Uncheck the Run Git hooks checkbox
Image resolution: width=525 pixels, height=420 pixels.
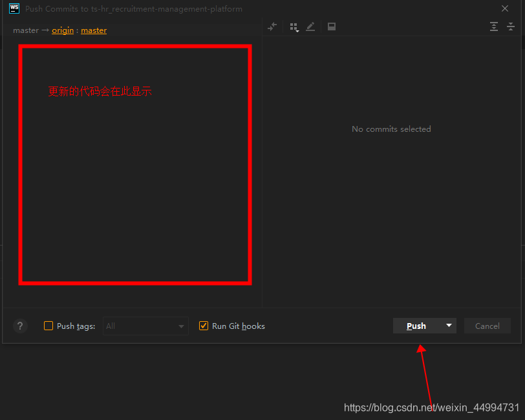204,326
